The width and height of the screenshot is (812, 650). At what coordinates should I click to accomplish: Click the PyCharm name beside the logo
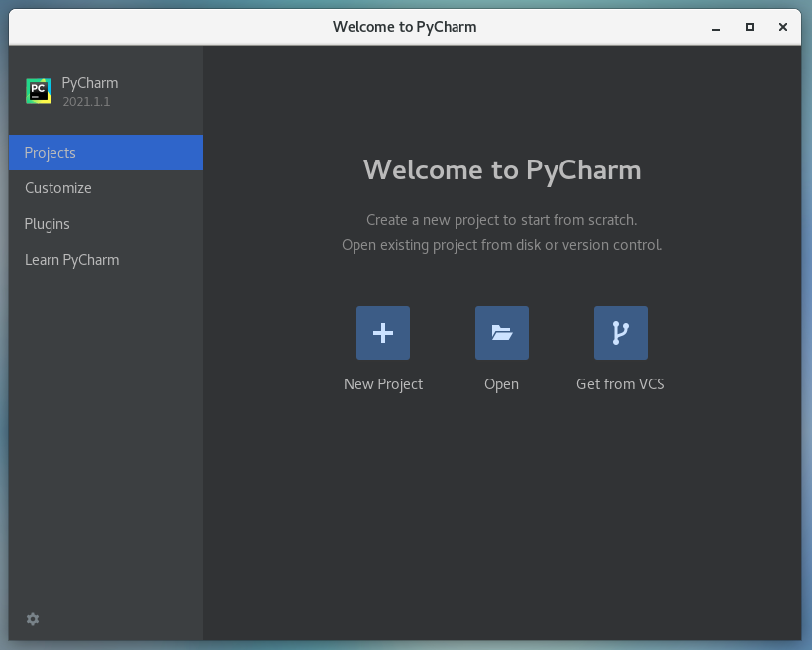tap(90, 83)
